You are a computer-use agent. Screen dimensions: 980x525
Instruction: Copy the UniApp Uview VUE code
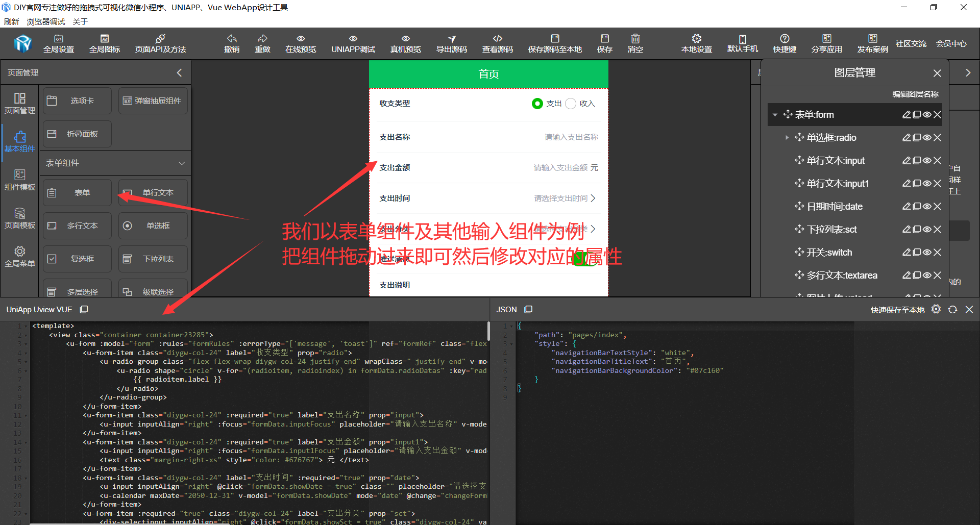tap(84, 309)
